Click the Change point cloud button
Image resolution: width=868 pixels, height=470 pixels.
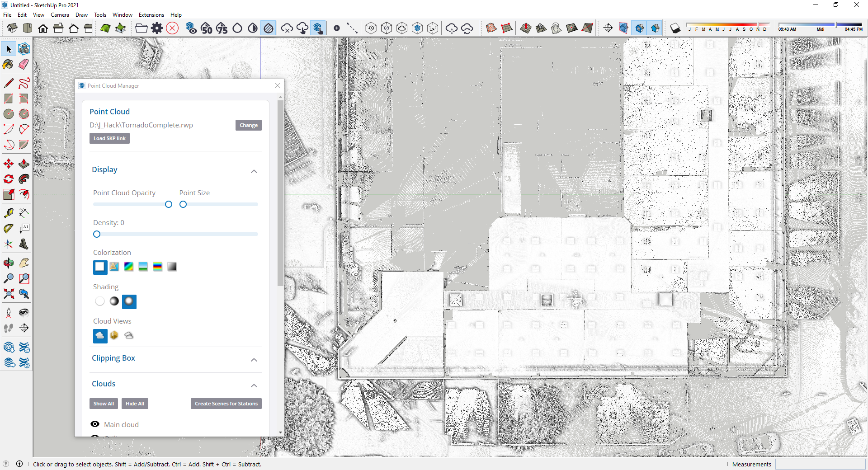[249, 125]
